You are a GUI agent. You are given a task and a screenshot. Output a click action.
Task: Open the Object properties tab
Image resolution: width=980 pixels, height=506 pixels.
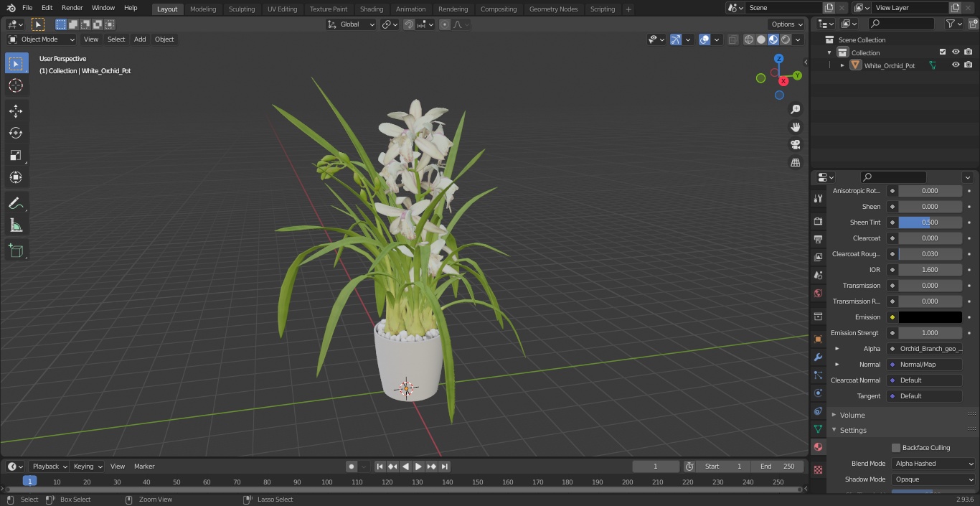coord(818,339)
